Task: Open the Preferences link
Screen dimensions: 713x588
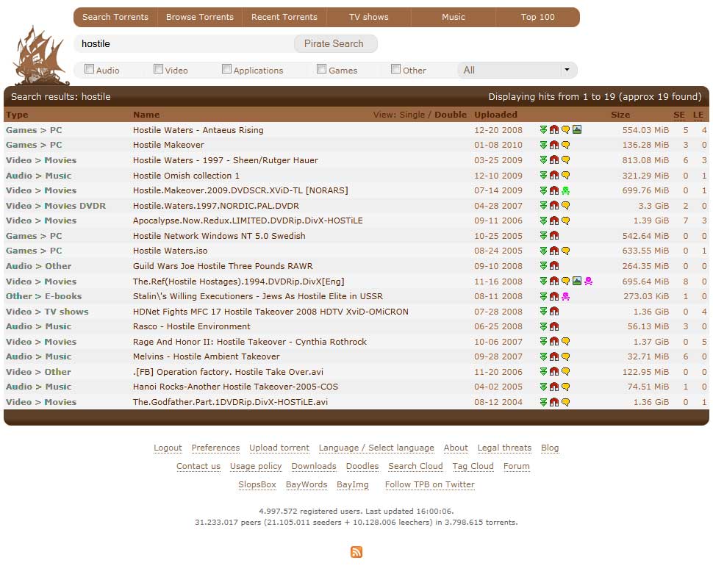Action: coord(215,448)
